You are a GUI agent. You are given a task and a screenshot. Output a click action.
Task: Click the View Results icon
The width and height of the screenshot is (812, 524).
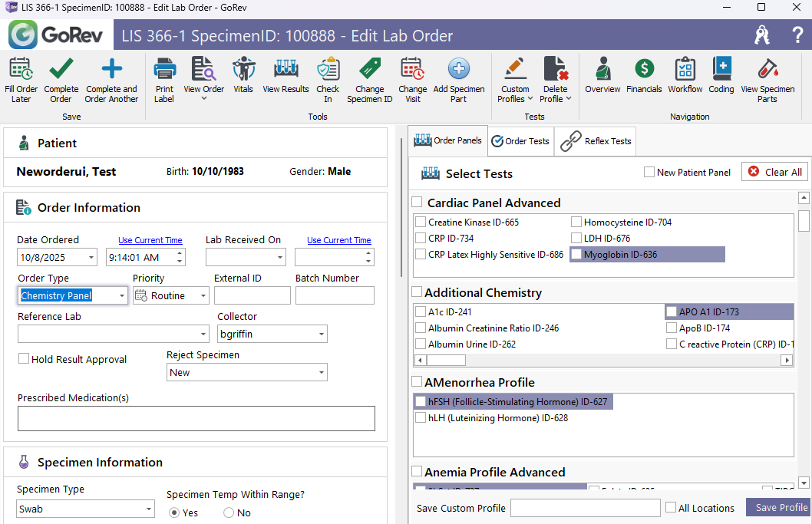(286, 70)
